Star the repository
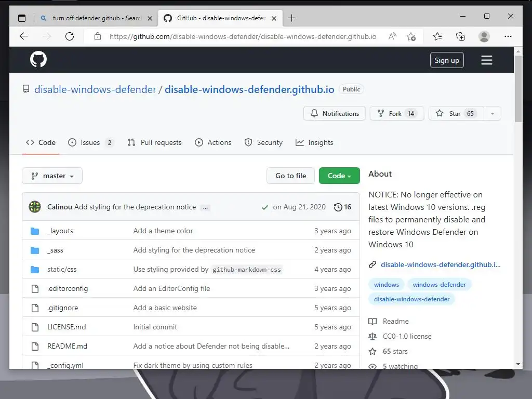 point(456,114)
